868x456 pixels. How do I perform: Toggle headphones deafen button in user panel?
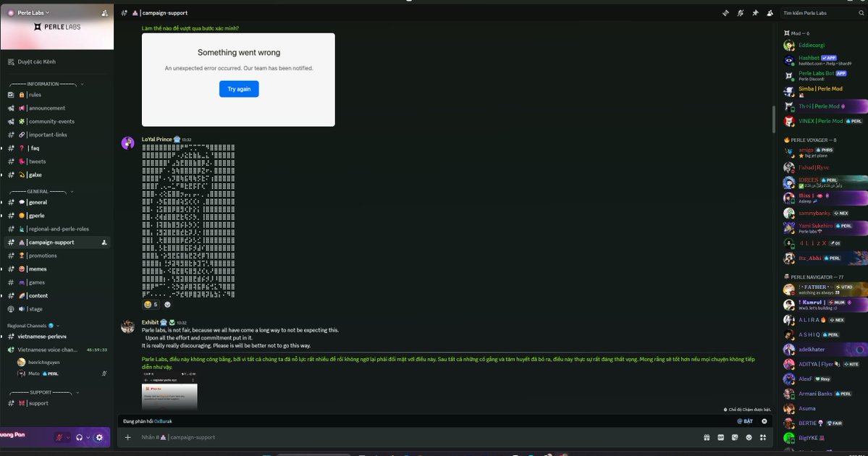click(x=79, y=437)
